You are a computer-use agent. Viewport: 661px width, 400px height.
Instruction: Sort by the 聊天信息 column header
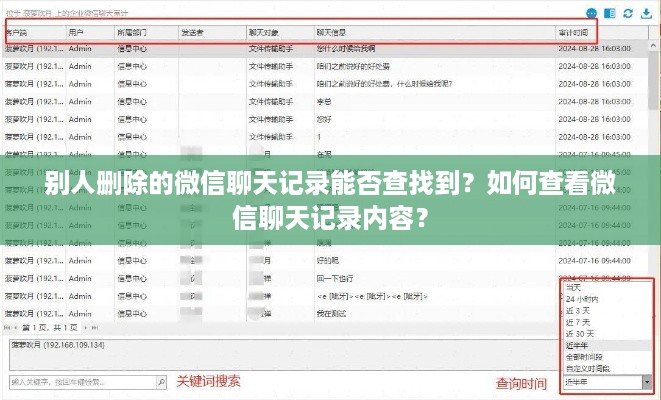click(331, 32)
